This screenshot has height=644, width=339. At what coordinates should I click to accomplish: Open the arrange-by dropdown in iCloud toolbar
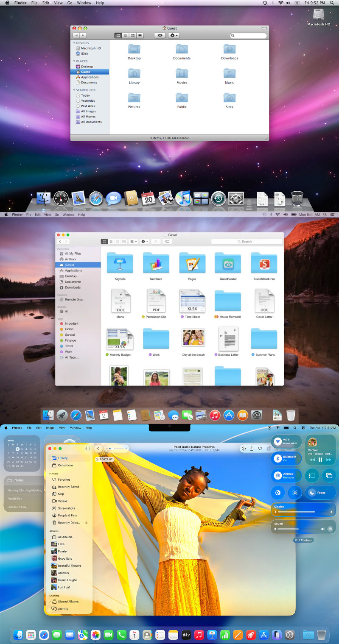click(134, 241)
